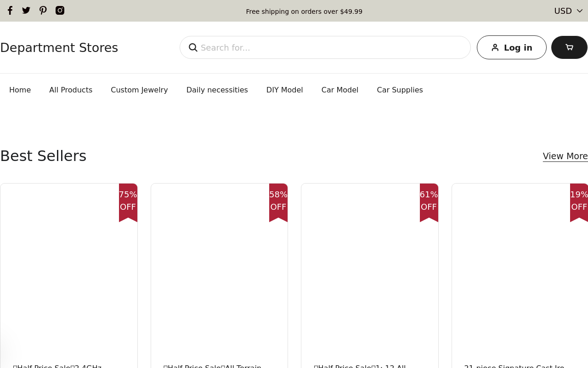Viewport: 588px width, 368px height.
Task: Open the product card with 58% OFF
Action: [x=219, y=276]
